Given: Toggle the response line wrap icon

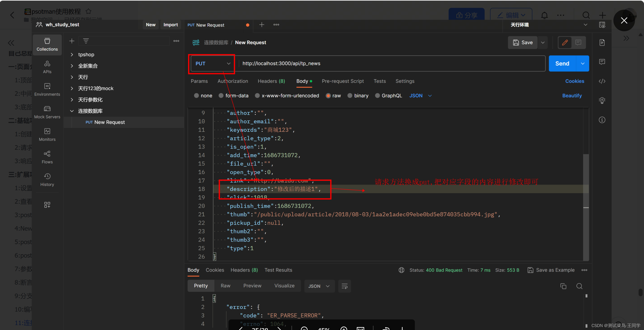Looking at the screenshot, I should click(344, 286).
